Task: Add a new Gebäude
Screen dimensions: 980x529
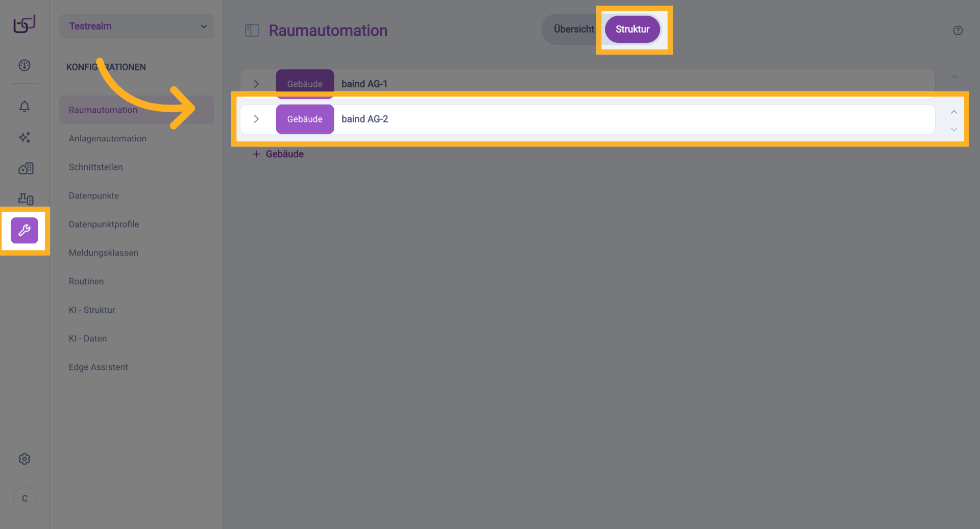Action: coord(279,154)
